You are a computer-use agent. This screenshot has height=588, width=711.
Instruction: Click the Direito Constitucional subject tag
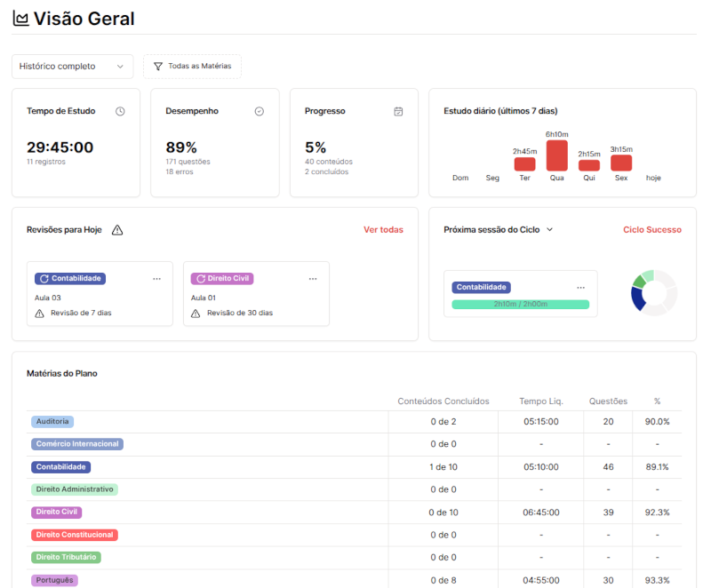[x=75, y=536]
